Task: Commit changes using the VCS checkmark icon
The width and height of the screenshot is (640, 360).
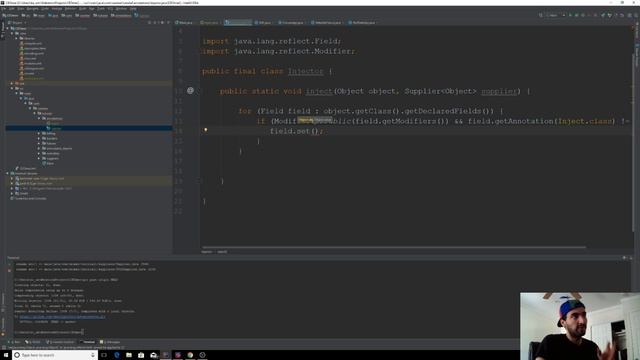Action: [609, 16]
